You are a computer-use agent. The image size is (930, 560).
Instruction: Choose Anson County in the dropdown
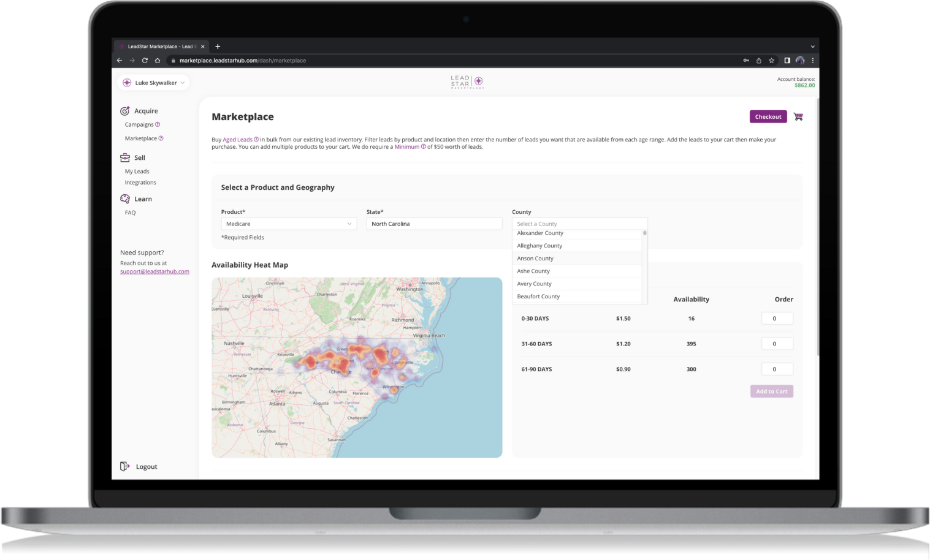pyautogui.click(x=577, y=259)
